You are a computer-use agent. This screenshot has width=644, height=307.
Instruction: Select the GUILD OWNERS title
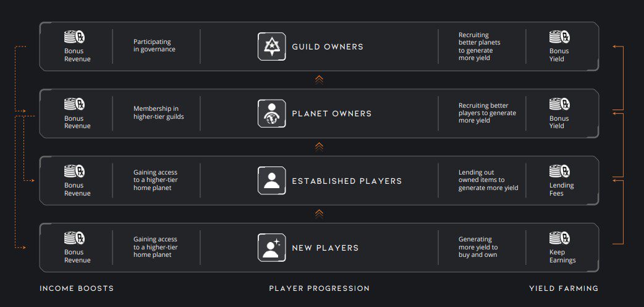tap(328, 47)
